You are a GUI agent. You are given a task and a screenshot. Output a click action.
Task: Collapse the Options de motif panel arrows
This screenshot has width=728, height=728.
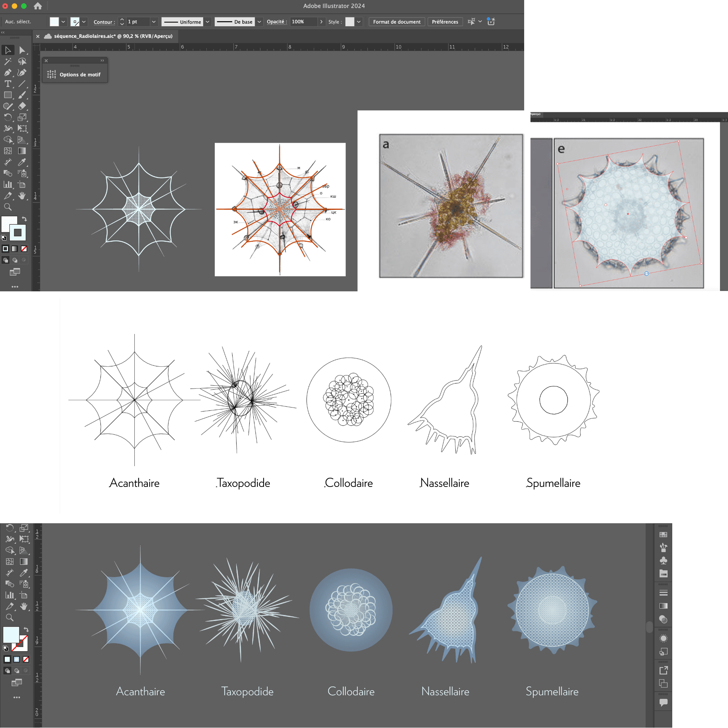tap(102, 60)
